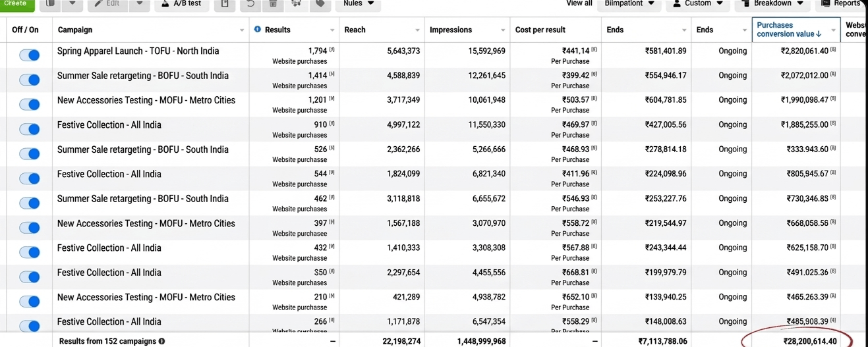Click total conversion value ₹28,200,614.40

(809, 341)
